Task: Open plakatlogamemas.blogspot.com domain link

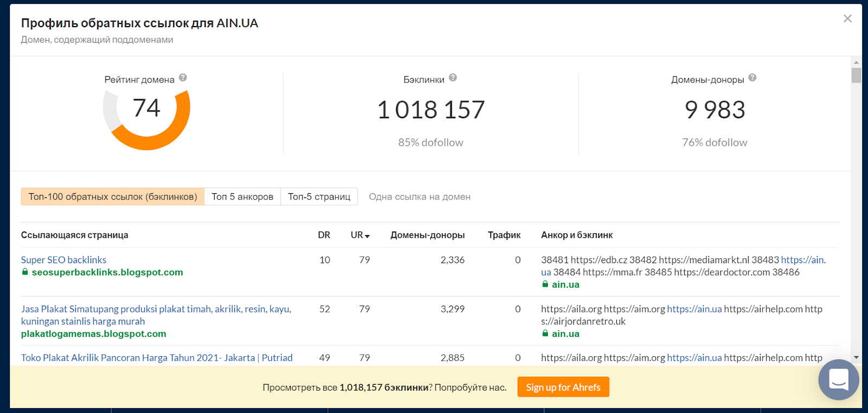Action: pos(94,334)
